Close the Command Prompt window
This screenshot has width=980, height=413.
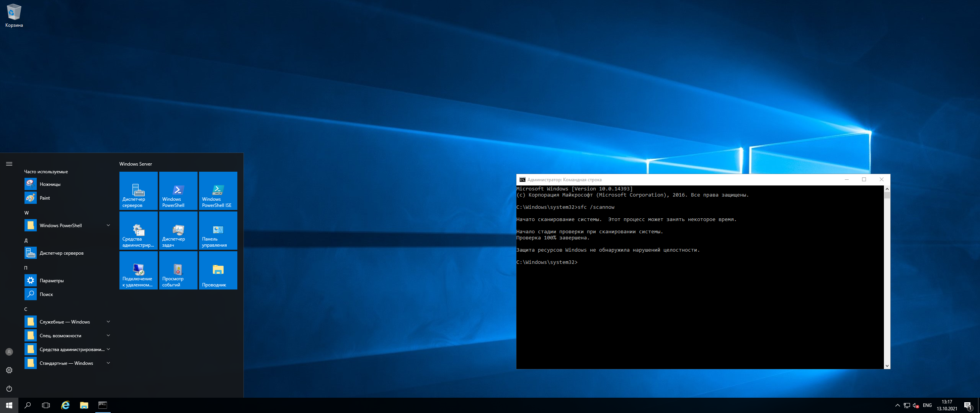coord(882,180)
